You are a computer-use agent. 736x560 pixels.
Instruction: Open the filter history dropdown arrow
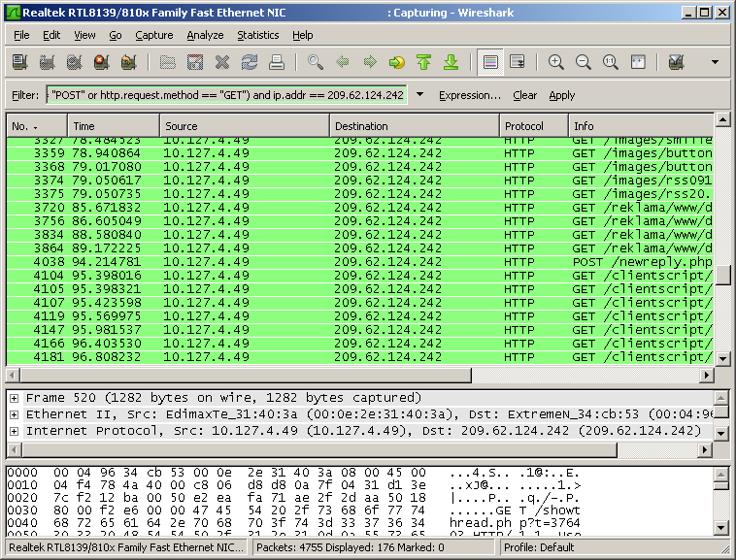(419, 95)
